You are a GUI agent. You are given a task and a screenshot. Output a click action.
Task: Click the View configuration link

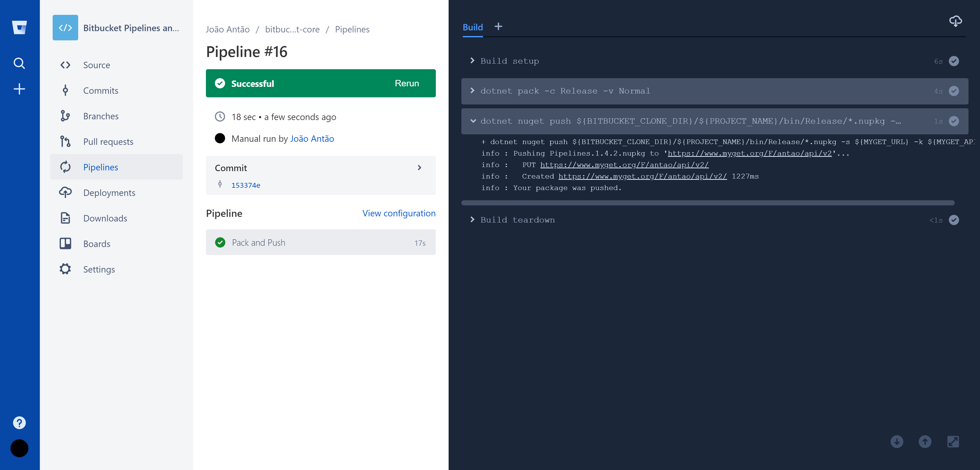click(399, 213)
